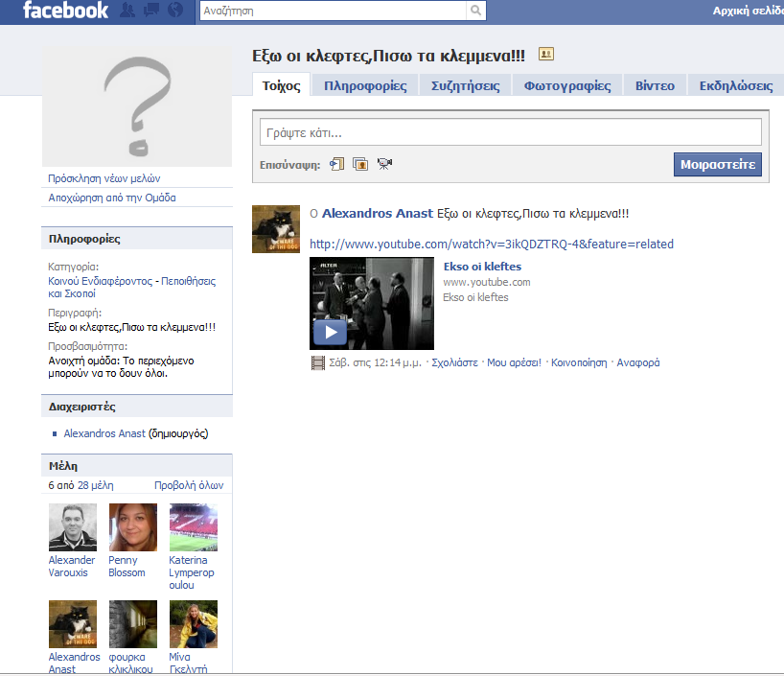Click Κοινοποίηση to share post
The width and height of the screenshot is (784, 676).
click(x=579, y=362)
